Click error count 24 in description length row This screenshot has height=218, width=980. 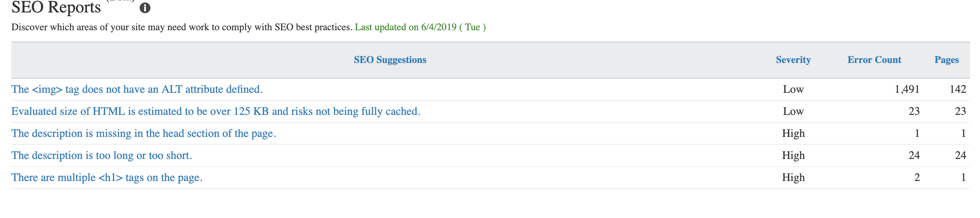pyautogui.click(x=914, y=155)
